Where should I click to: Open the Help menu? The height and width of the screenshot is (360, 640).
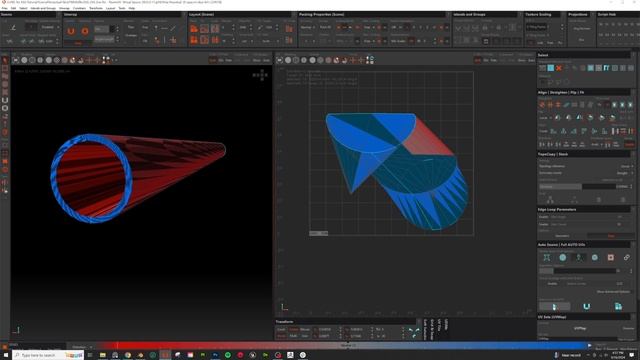click(132, 8)
